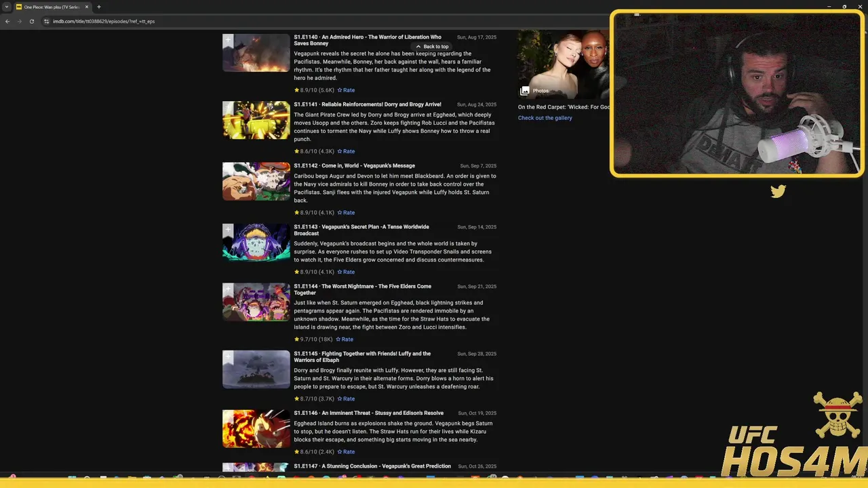Close the One Piece IMDb tab
This screenshot has width=868, height=488.
pos(87,7)
